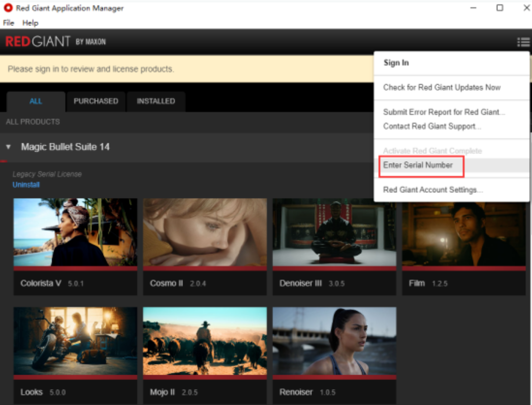Viewport: 532px width, 405px height.
Task: Close the Red Giant Application Manager window
Action: coord(527,8)
